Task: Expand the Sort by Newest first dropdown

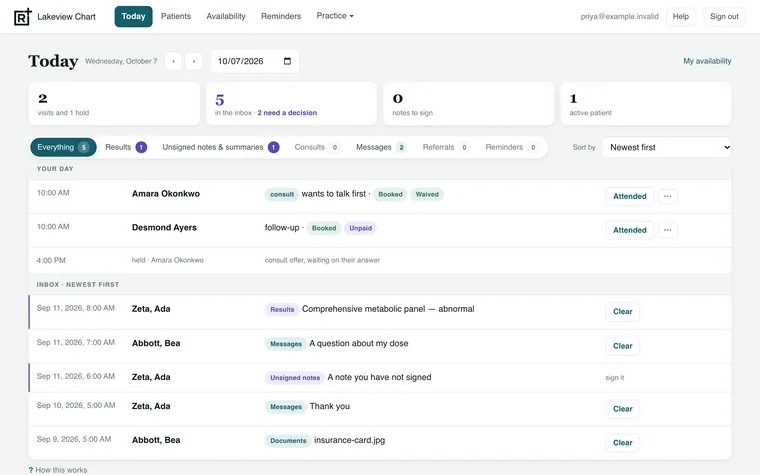Action: point(666,147)
